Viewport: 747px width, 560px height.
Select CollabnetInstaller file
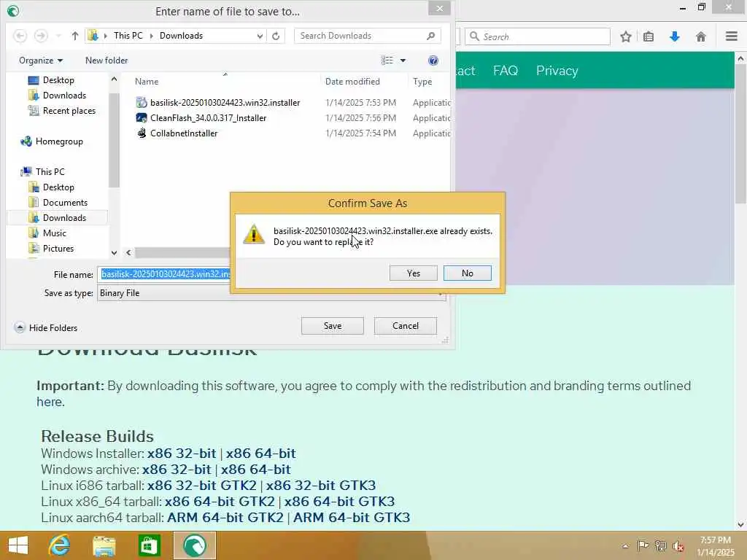point(184,133)
